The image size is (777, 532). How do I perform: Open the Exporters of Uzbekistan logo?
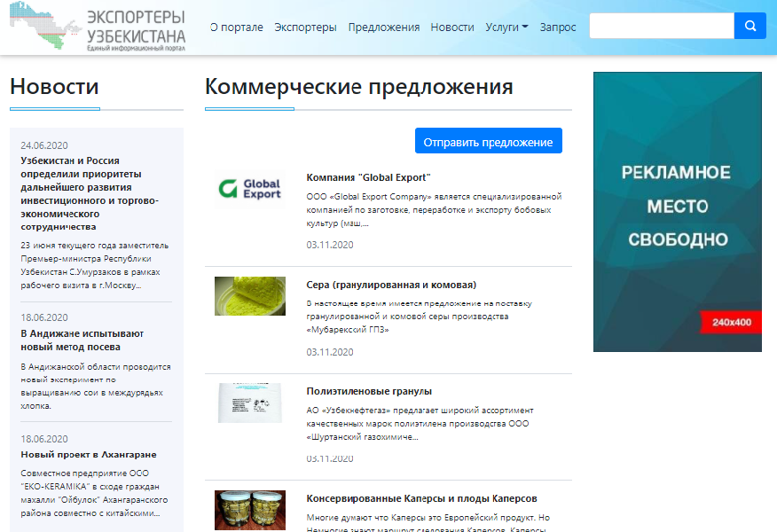(98, 27)
